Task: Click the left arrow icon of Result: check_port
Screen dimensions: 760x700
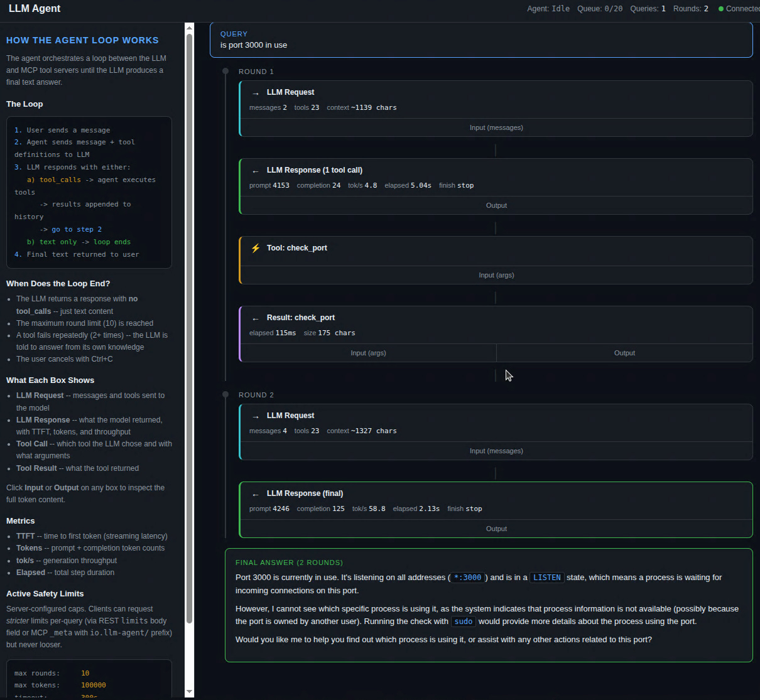Action: [x=256, y=318]
